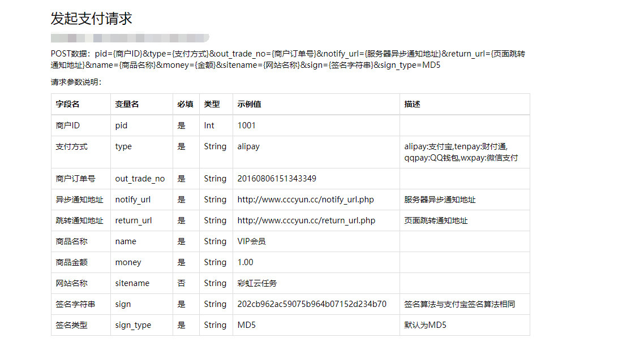Click the 1001 example value
Image resolution: width=644 pixels, height=355 pixels.
click(x=246, y=125)
